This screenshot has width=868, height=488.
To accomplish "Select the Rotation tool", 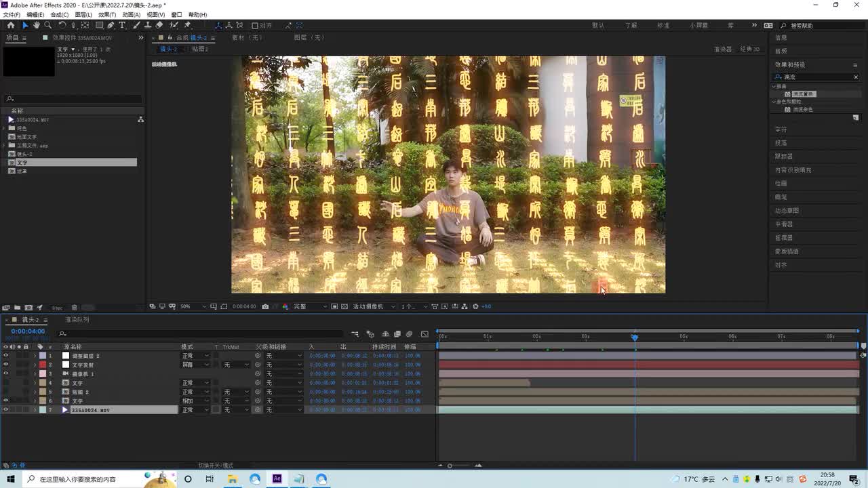I will tap(62, 25).
